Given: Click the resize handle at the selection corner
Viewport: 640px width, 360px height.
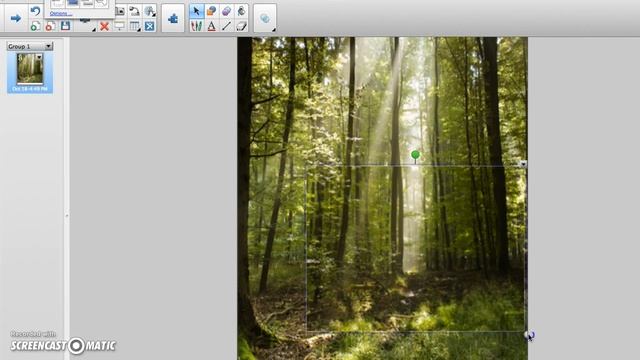Looking at the screenshot, I should (x=527, y=334).
